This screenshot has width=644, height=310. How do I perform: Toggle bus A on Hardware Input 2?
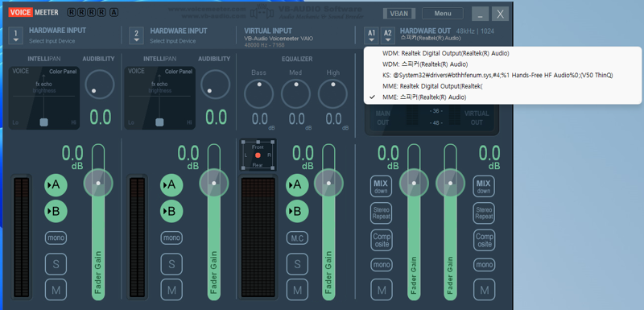(x=171, y=185)
